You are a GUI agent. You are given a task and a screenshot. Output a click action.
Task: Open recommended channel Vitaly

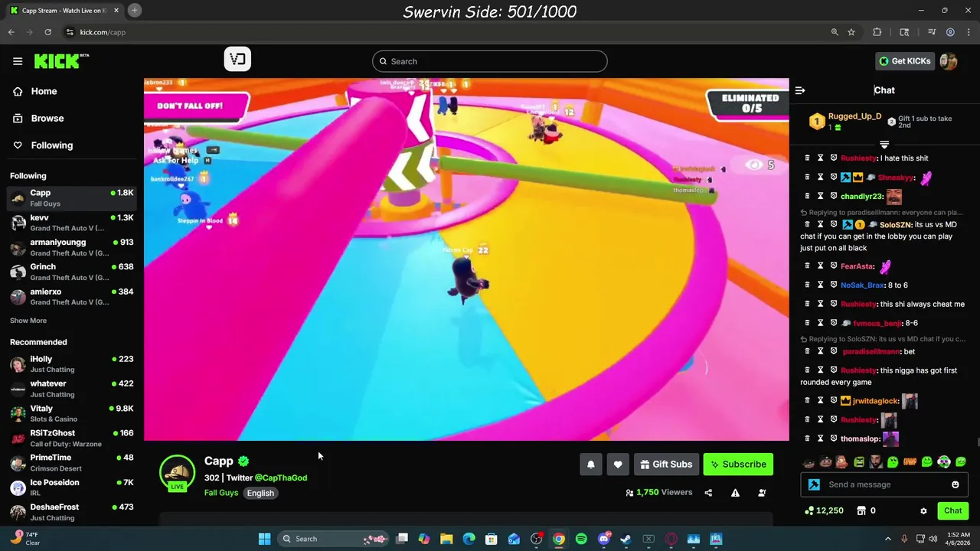click(x=72, y=413)
